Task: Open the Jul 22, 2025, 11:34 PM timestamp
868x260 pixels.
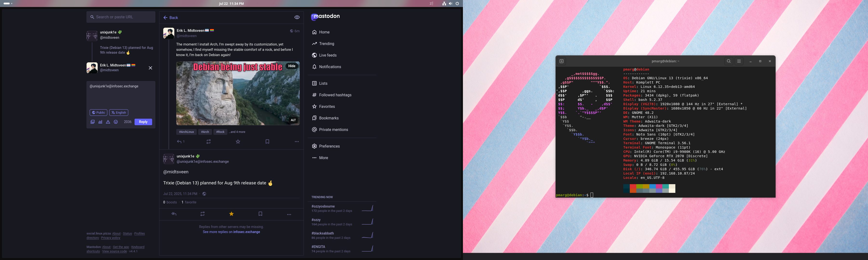Action: pyautogui.click(x=180, y=194)
